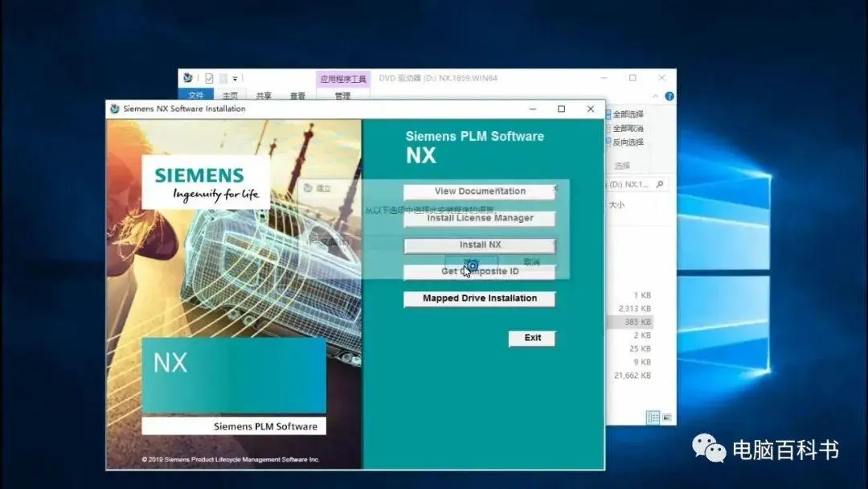The width and height of the screenshot is (868, 489).
Task: Click 全部取消 in the Explorer ribbon
Action: coord(624,129)
